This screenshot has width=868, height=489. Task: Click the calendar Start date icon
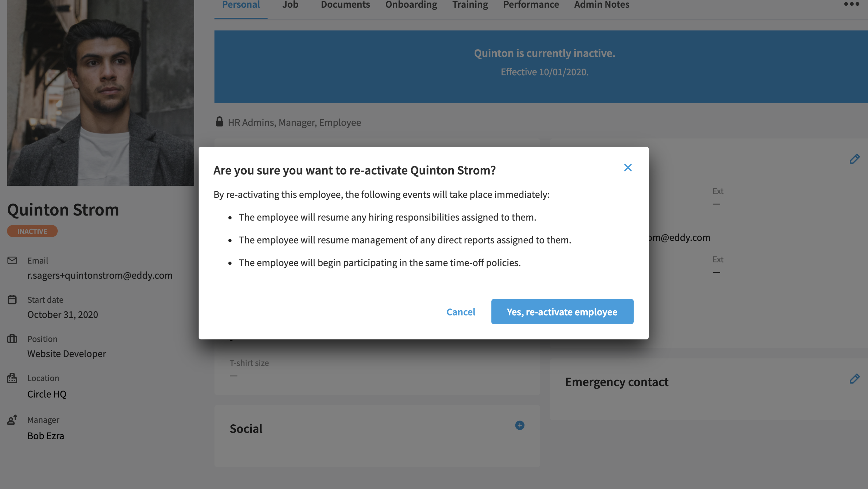(x=12, y=299)
